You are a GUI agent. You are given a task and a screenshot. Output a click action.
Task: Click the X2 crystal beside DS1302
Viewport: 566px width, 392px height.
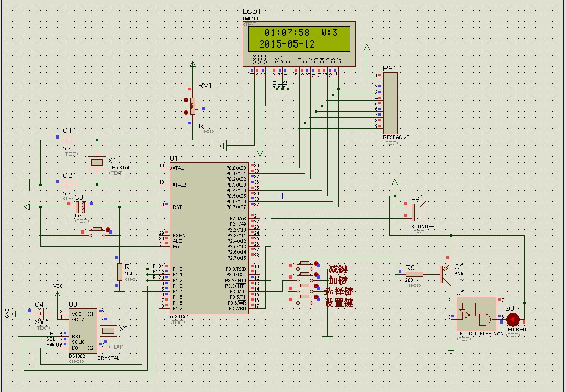coord(108,330)
